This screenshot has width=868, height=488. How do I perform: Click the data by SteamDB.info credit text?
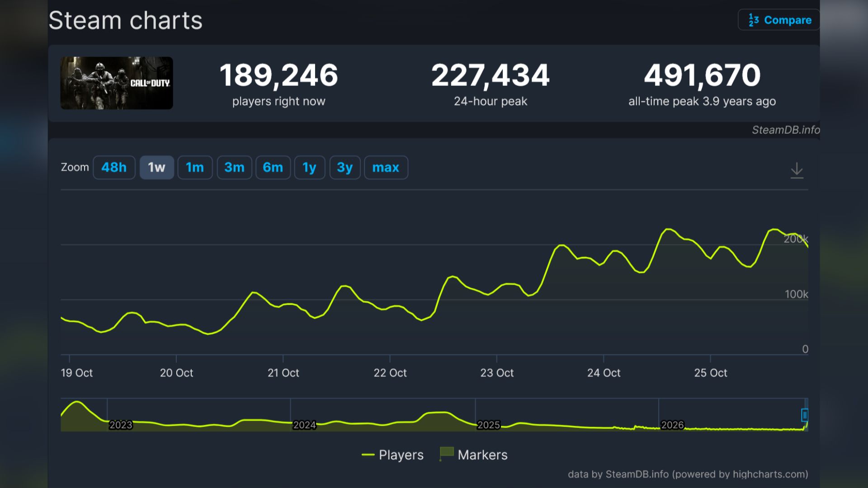[688, 474]
